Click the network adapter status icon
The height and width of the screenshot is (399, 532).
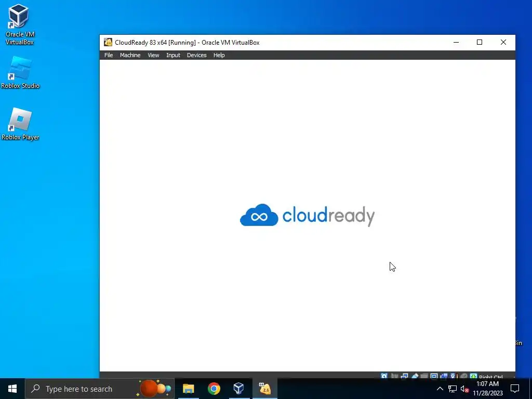[404, 376]
